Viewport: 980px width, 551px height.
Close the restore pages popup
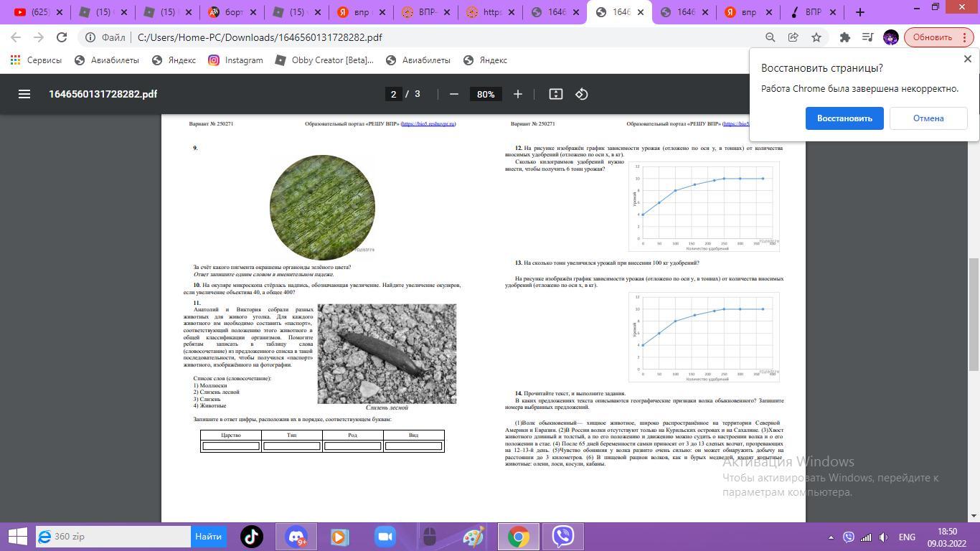pos(967,59)
